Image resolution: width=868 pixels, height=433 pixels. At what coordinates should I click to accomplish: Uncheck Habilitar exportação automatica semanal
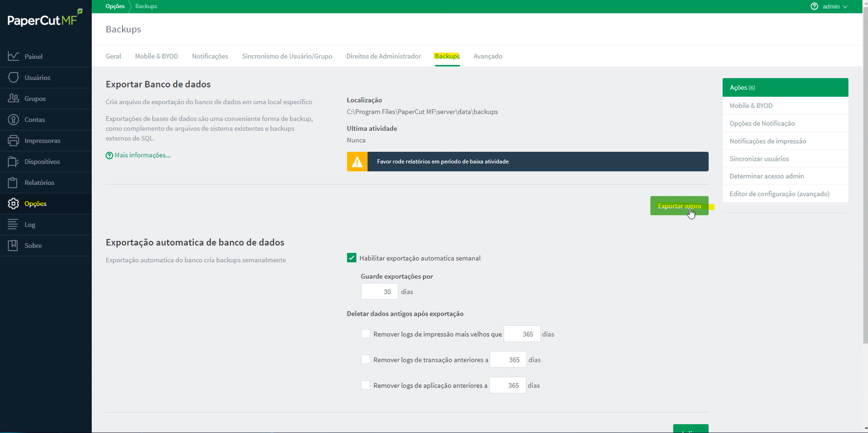pos(352,258)
